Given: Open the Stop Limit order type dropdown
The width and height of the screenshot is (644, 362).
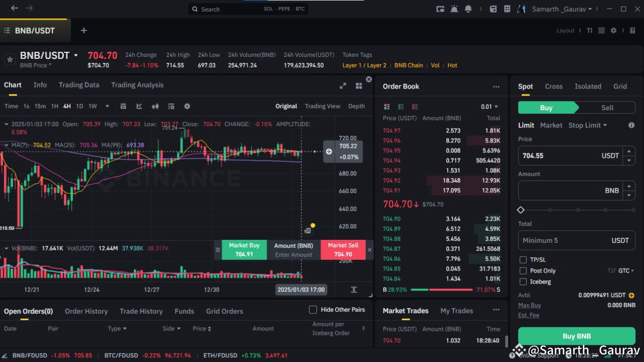Looking at the screenshot, I should pos(588,125).
